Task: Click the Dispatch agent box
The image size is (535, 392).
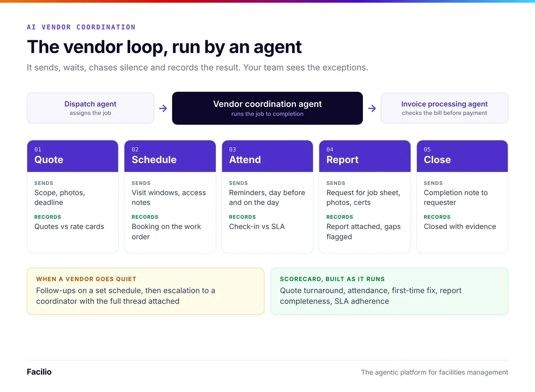Action: pyautogui.click(x=91, y=108)
